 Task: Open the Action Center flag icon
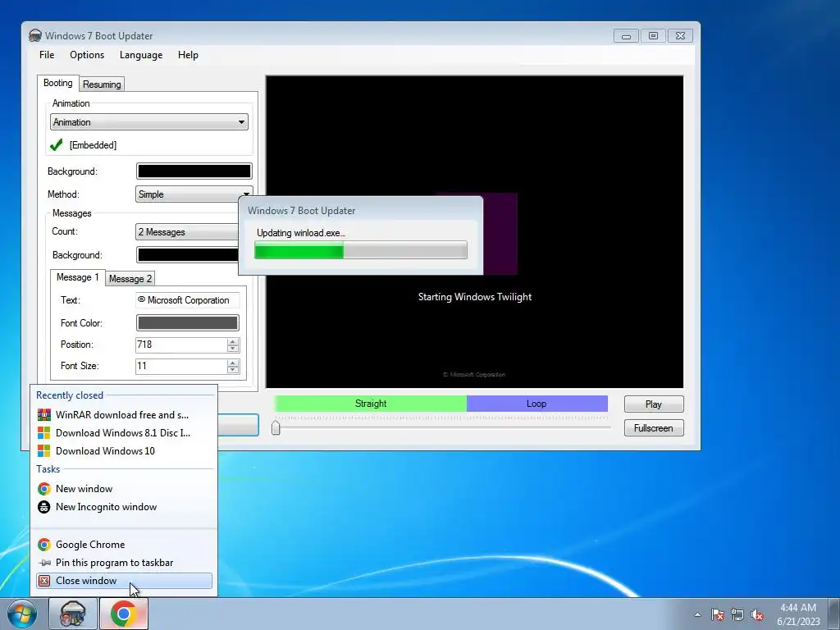[718, 614]
